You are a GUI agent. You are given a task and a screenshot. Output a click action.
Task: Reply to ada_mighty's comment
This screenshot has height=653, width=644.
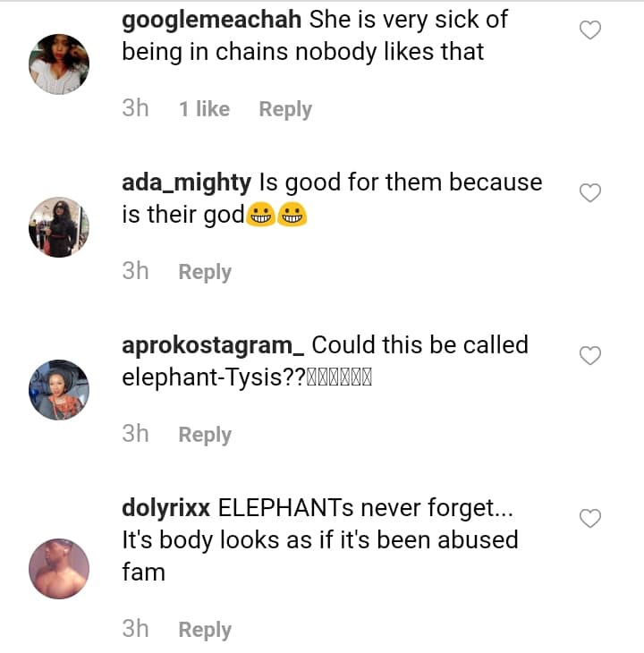[205, 272]
